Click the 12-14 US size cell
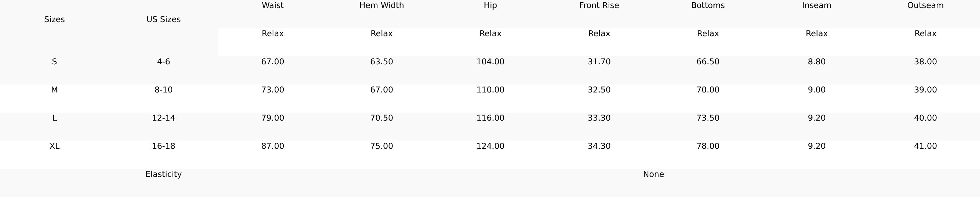The height and width of the screenshot is (197, 980). tap(164, 118)
